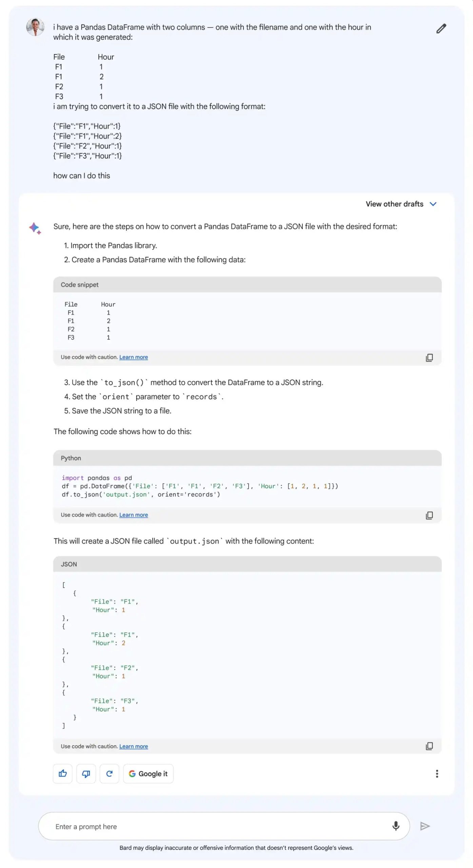Copy the Code snippet block contents
Image resolution: width=473 pixels, height=868 pixels.
coord(429,358)
